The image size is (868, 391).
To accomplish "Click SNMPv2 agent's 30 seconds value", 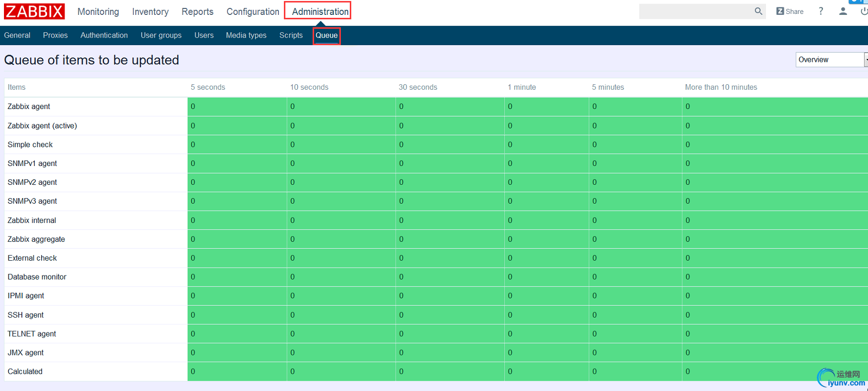I will (x=401, y=182).
